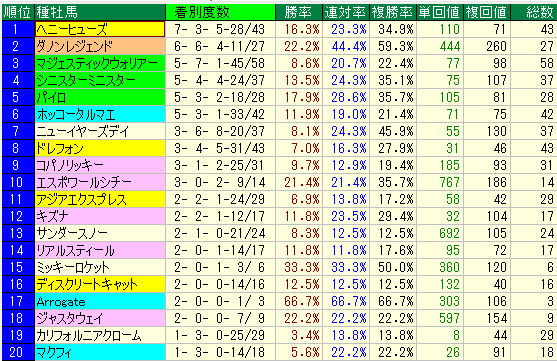Click the ニューイヤーズデイ row name

pos(100,131)
